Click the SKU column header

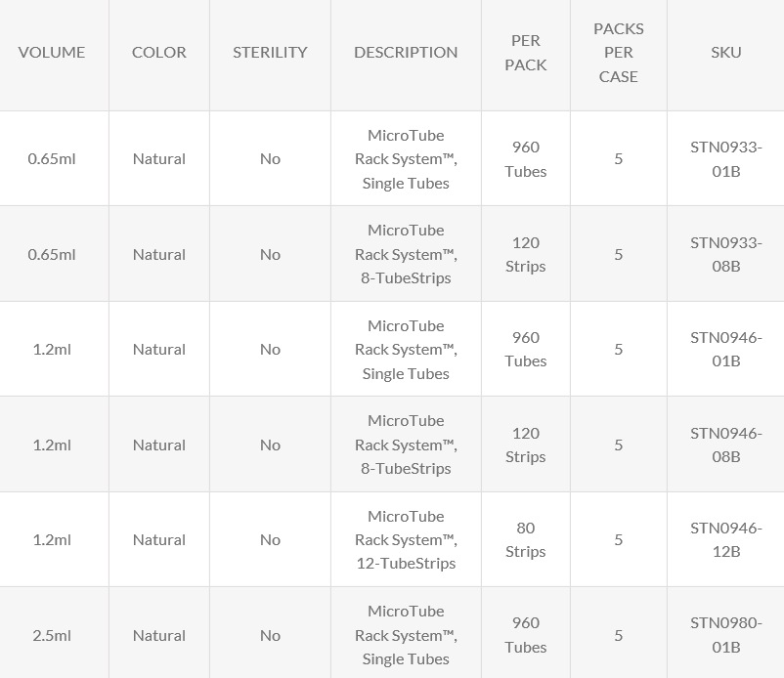725,53
